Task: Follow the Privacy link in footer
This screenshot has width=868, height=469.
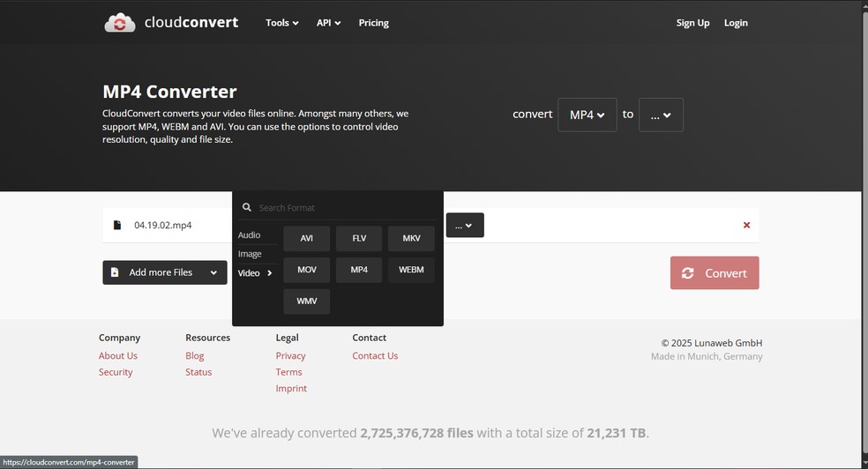Action: pos(290,356)
